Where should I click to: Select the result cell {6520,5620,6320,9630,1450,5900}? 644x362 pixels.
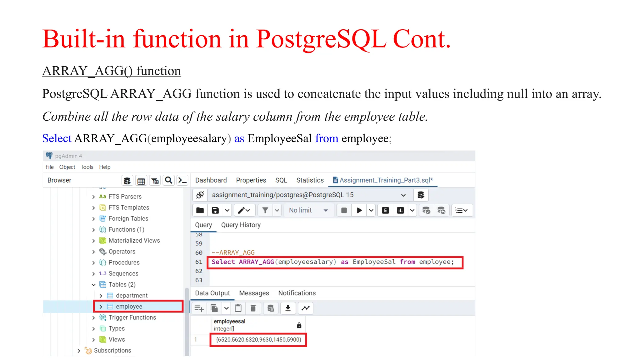click(x=258, y=340)
